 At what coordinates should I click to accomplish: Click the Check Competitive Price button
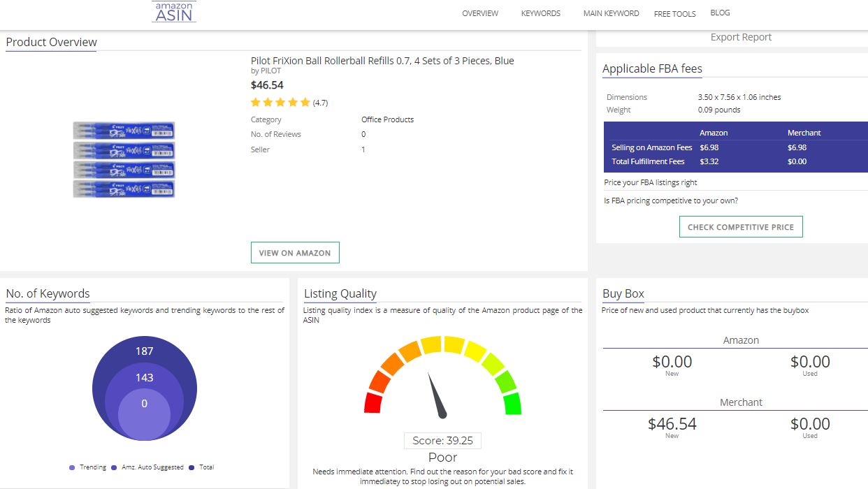(741, 227)
